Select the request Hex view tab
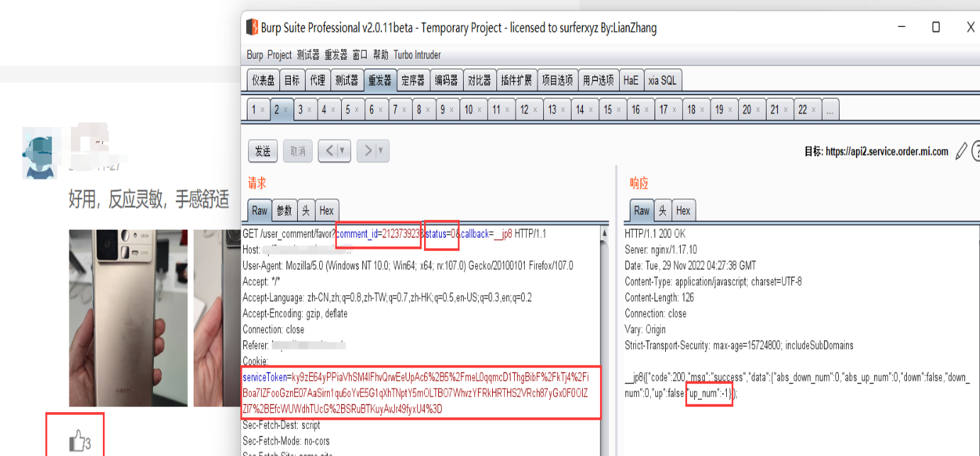980x456 pixels. point(326,210)
